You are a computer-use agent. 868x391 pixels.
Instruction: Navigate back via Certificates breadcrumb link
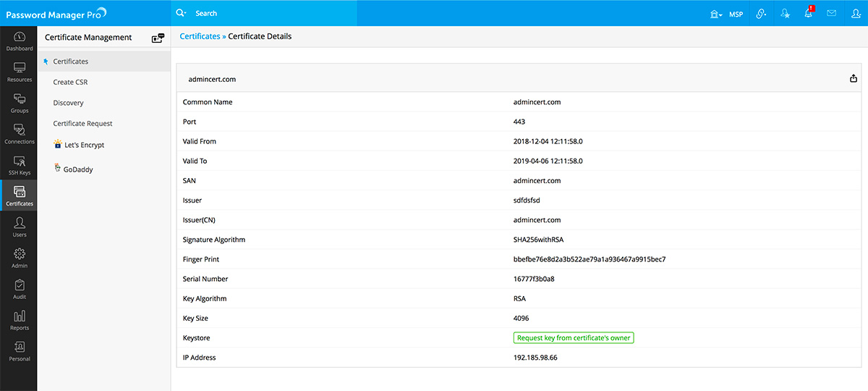click(x=200, y=36)
